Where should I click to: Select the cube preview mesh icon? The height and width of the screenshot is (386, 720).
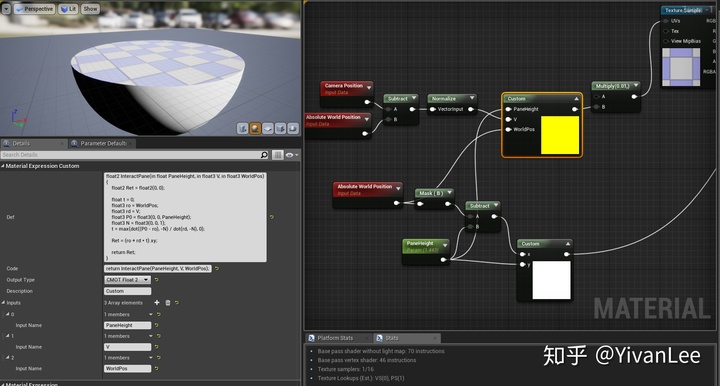click(280, 129)
